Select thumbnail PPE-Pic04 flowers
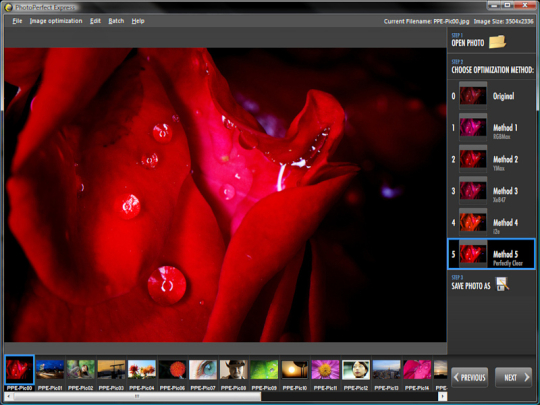Image resolution: width=540 pixels, height=405 pixels. (x=142, y=370)
